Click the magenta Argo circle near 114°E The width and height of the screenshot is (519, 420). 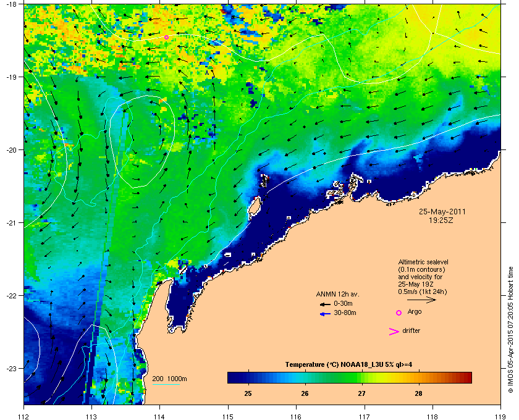point(166,38)
